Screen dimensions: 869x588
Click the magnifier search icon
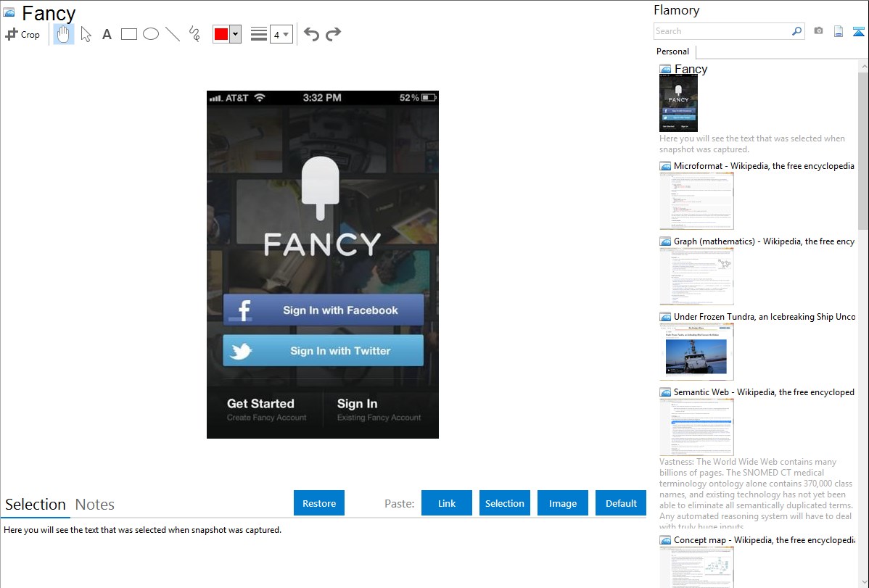click(797, 31)
